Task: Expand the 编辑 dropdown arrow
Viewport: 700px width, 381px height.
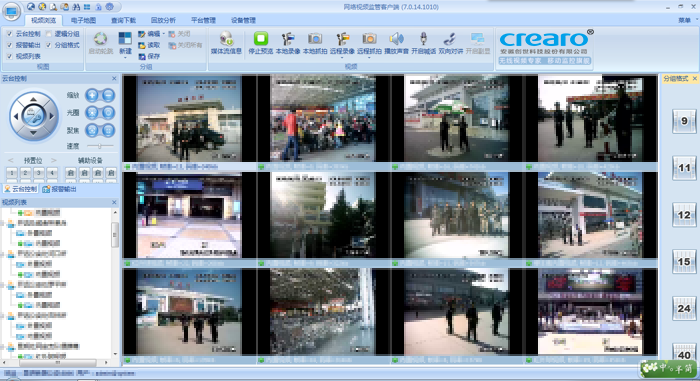Action: tap(163, 34)
